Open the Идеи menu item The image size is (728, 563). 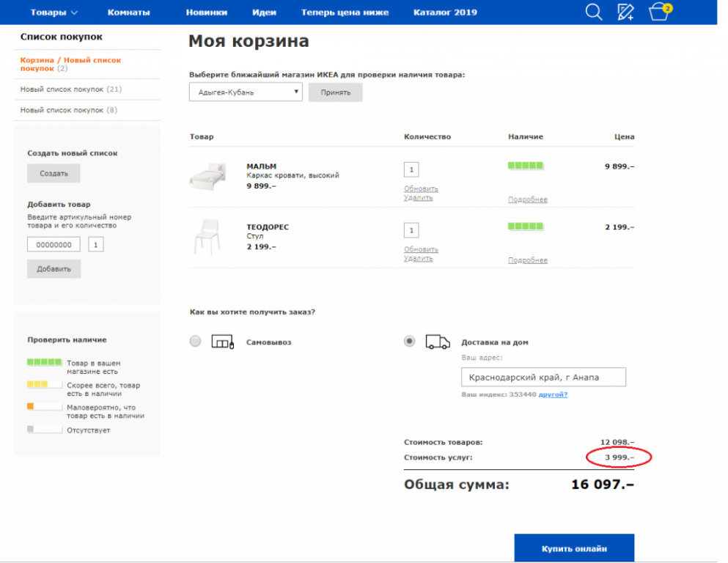[x=264, y=12]
